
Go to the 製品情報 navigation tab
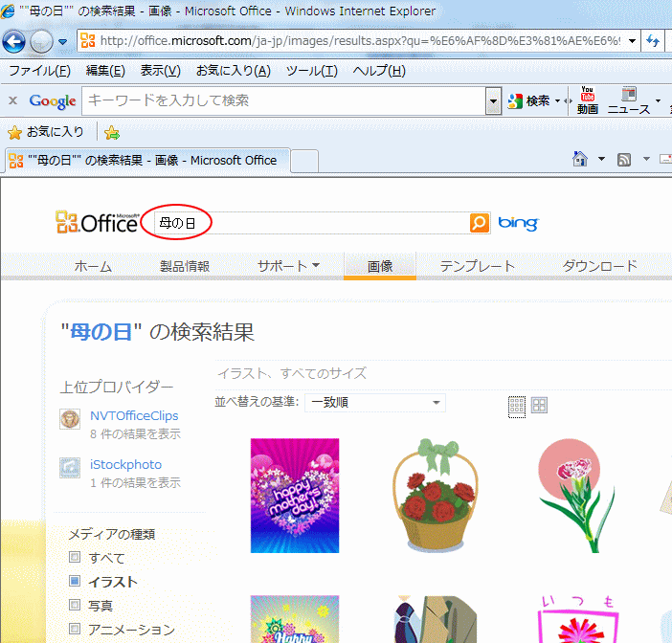click(185, 266)
